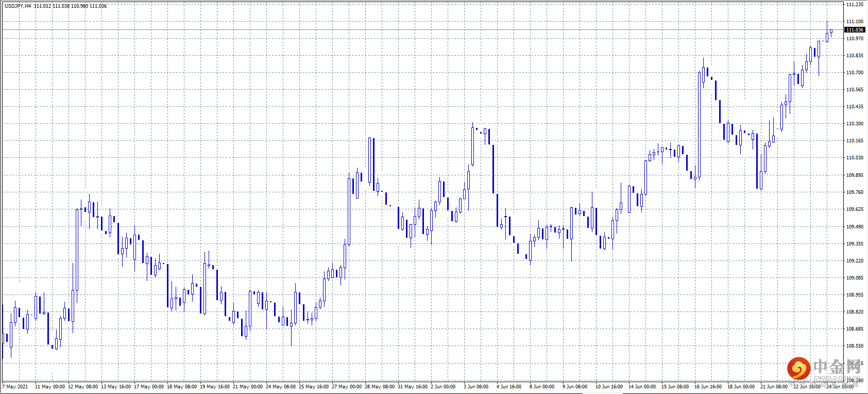Select the 24 May 08:00 time label

281,387
